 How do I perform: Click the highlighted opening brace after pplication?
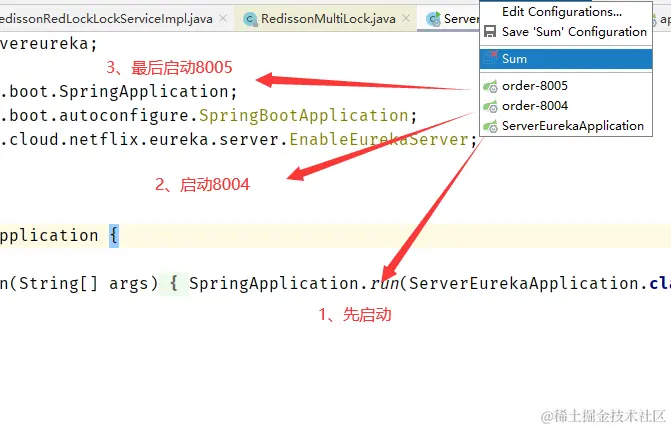(114, 236)
